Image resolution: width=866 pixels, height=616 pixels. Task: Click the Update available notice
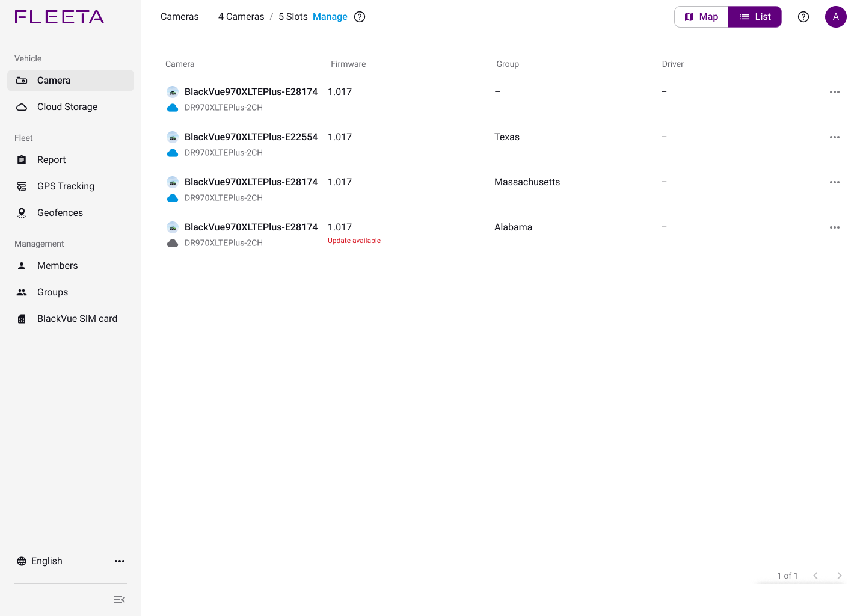[354, 241]
